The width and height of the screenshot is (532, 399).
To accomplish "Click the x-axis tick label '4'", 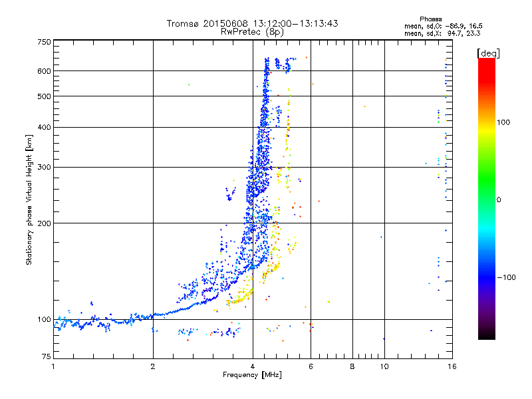I will (x=253, y=366).
